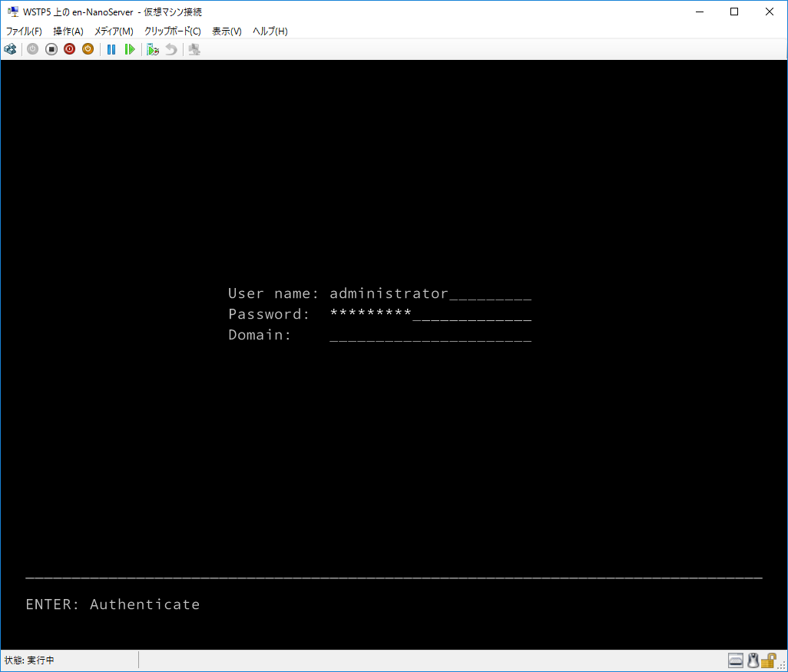This screenshot has height=672, width=788.
Task: Click the Domain input field
Action: [430, 335]
